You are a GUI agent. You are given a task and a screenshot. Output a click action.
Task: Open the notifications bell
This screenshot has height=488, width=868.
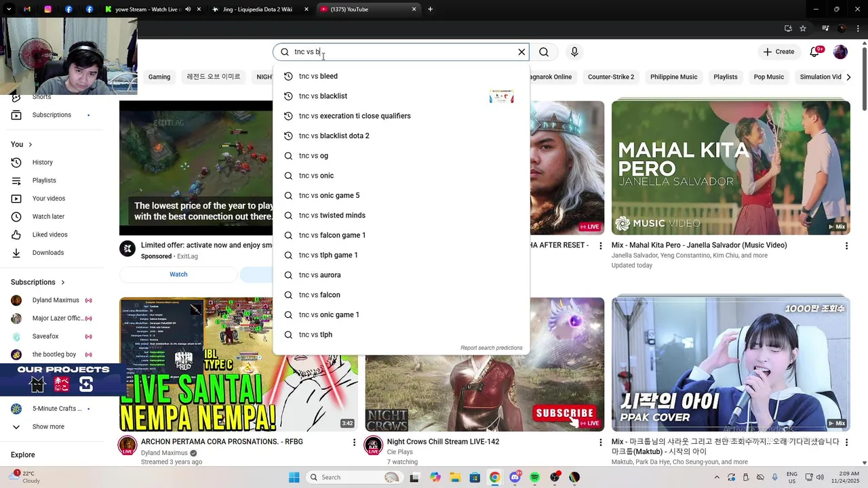[x=815, y=52]
